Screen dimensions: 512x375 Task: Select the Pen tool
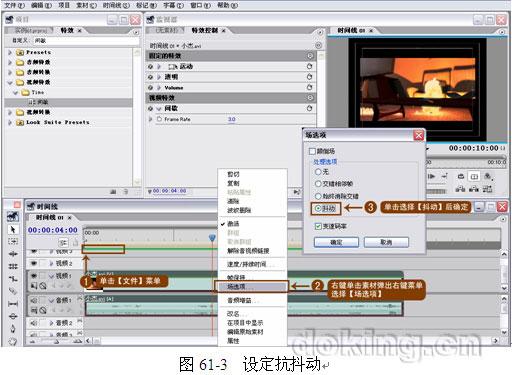click(x=13, y=329)
